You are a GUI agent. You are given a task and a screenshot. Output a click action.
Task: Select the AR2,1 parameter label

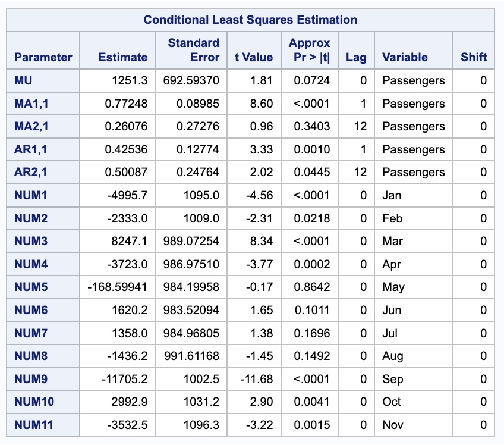tap(30, 172)
